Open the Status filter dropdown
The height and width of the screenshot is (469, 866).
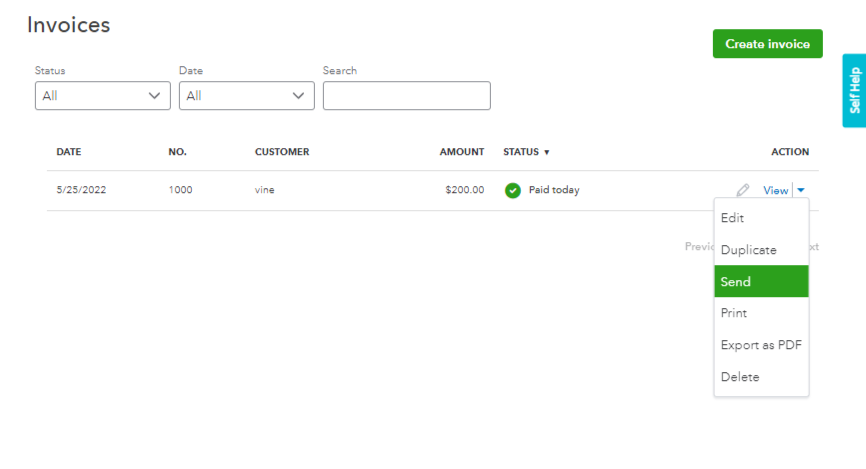[x=103, y=96]
